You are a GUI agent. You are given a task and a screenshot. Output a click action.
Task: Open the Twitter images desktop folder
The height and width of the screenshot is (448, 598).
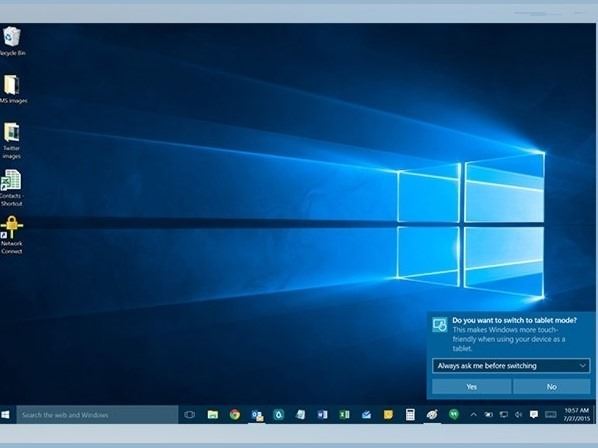click(12, 141)
